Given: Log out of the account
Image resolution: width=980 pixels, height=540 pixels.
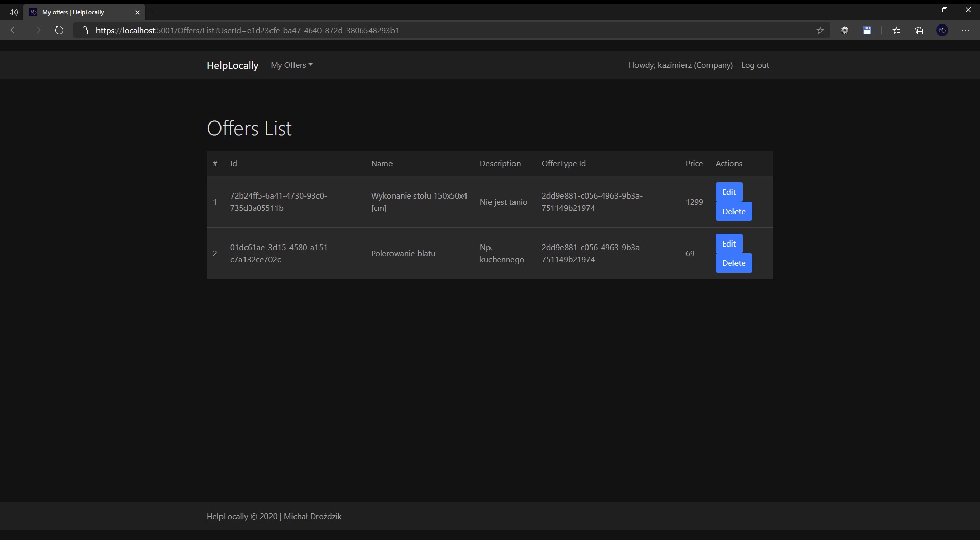Looking at the screenshot, I should coord(755,65).
